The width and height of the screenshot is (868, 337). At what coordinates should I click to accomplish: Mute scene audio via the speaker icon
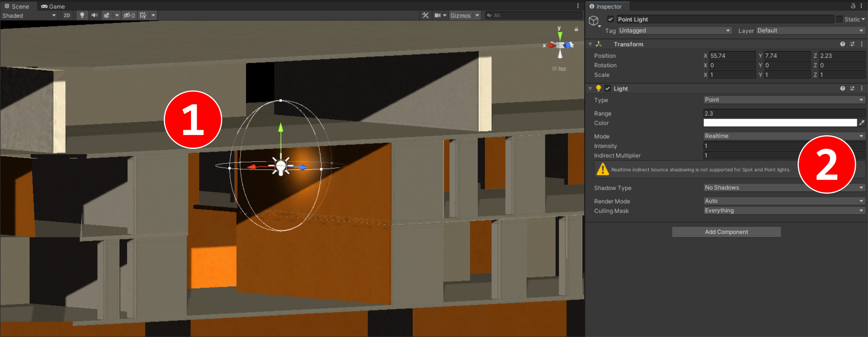pyautogui.click(x=94, y=15)
